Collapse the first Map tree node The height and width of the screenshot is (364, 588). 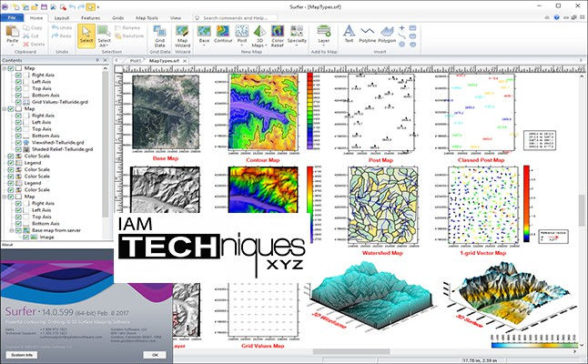(5, 68)
